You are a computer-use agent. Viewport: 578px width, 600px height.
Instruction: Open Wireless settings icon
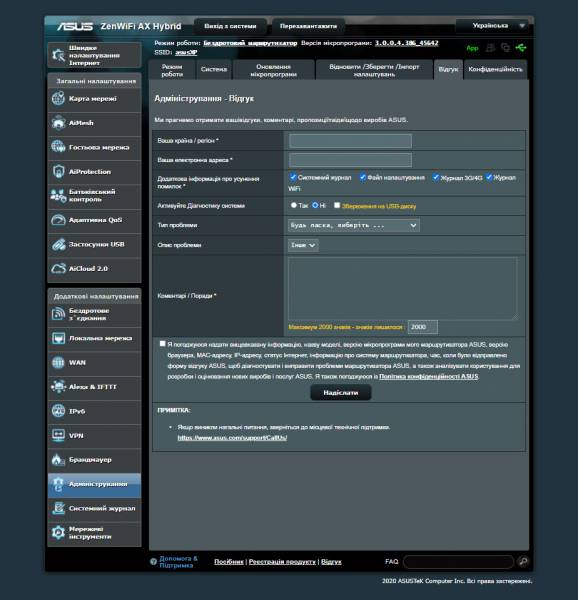click(58, 314)
